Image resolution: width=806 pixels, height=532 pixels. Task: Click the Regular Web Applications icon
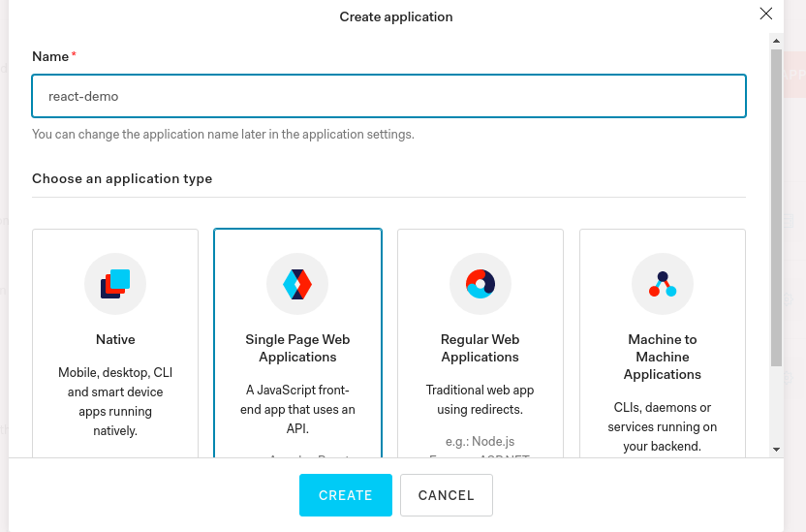point(480,284)
